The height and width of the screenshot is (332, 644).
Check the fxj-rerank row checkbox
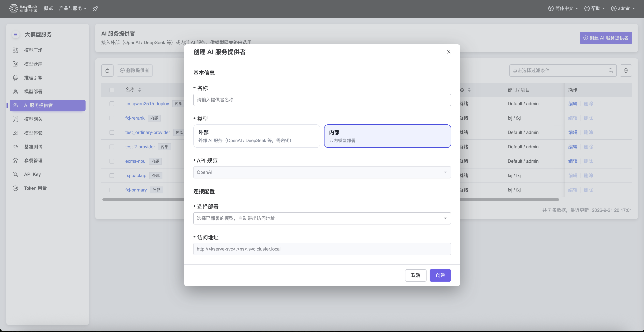112,118
